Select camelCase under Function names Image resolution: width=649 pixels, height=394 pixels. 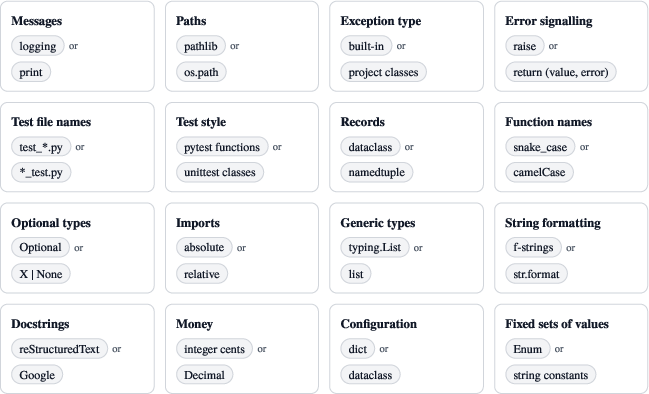[539, 172]
